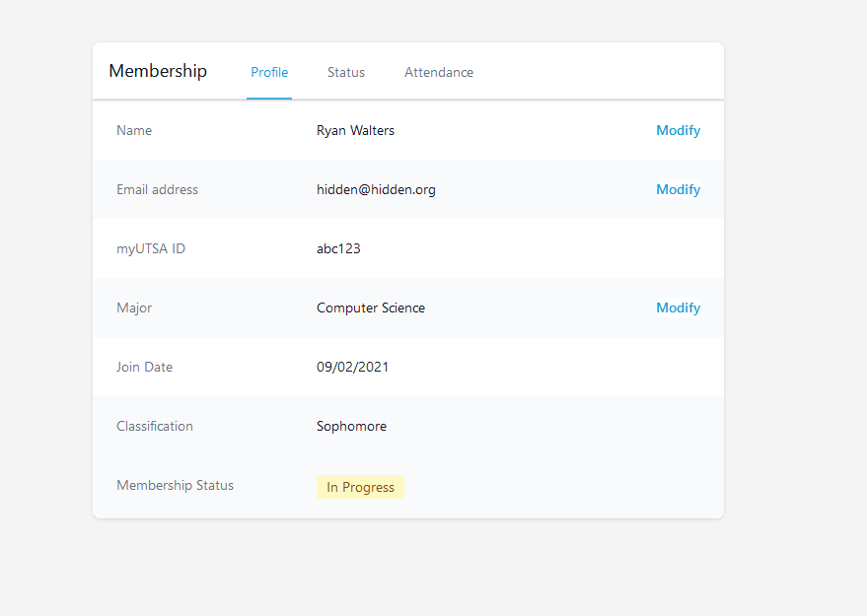The height and width of the screenshot is (616, 867).
Task: Click the Computer Science major value
Action: click(x=371, y=308)
